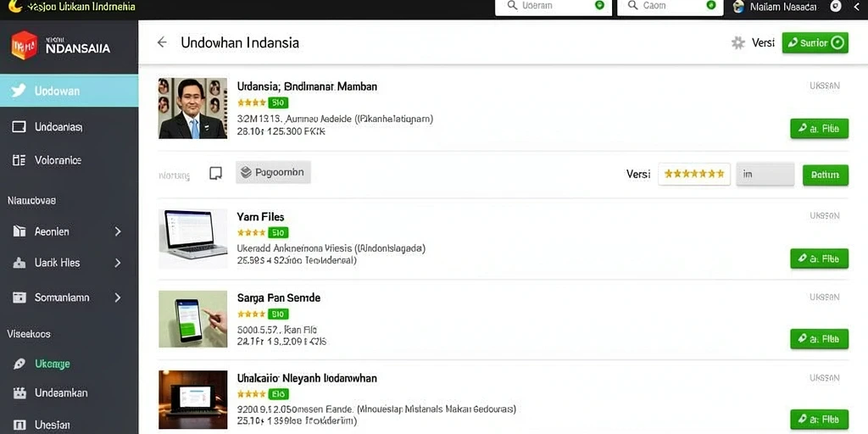Click the green Surrior button
Viewport: 868px width, 434px height.
[815, 42]
